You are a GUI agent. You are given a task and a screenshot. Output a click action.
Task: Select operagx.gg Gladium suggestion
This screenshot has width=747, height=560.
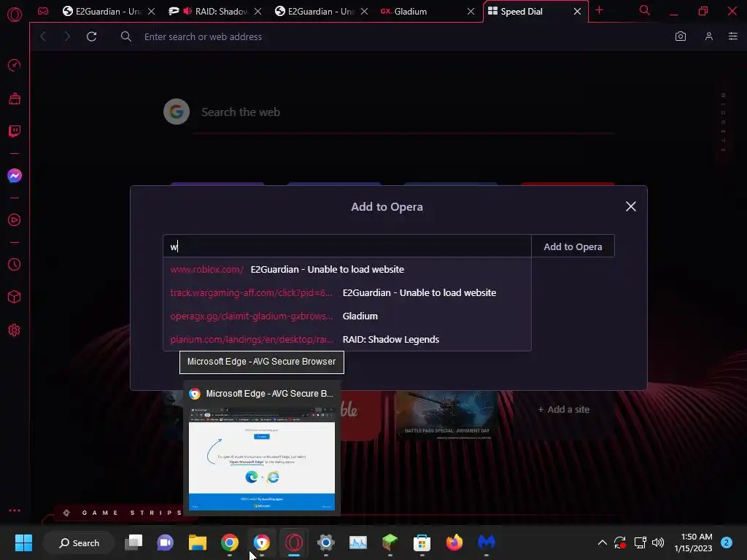tap(347, 316)
